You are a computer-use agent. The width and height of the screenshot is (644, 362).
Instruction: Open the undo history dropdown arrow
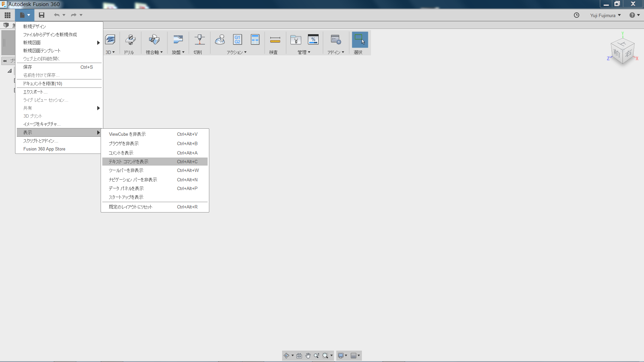pos(64,15)
